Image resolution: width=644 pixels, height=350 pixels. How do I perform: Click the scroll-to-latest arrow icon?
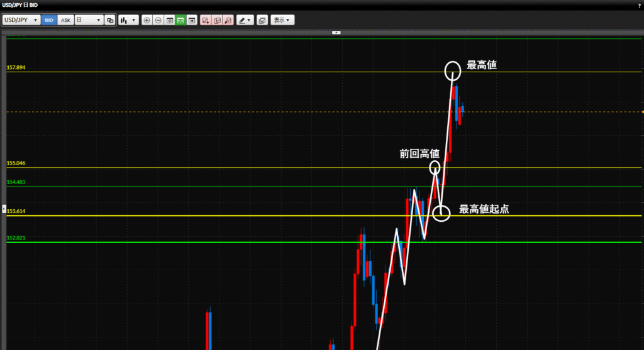(192, 20)
